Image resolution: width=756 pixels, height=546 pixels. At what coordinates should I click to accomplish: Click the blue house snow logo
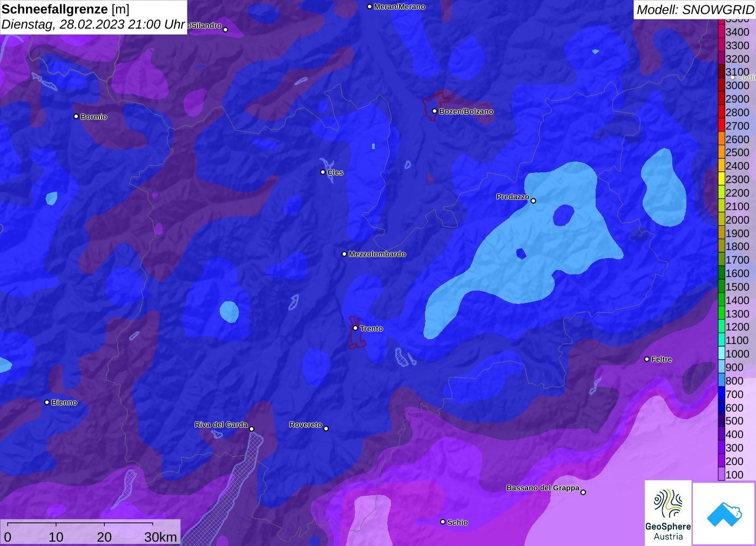pos(724,514)
